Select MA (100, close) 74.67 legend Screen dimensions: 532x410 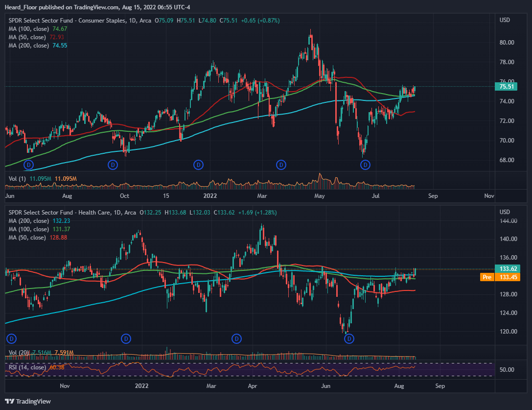38,29
